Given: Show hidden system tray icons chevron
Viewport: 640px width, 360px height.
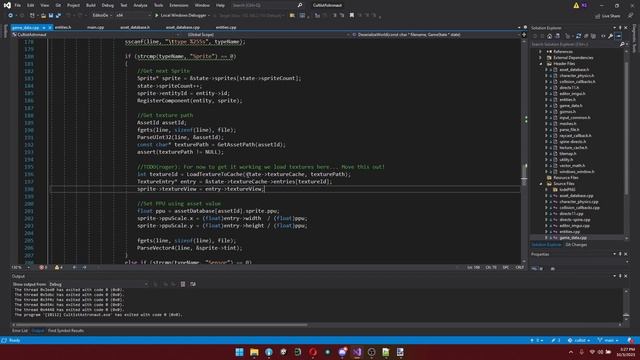Looking at the screenshot, I should click(x=571, y=352).
